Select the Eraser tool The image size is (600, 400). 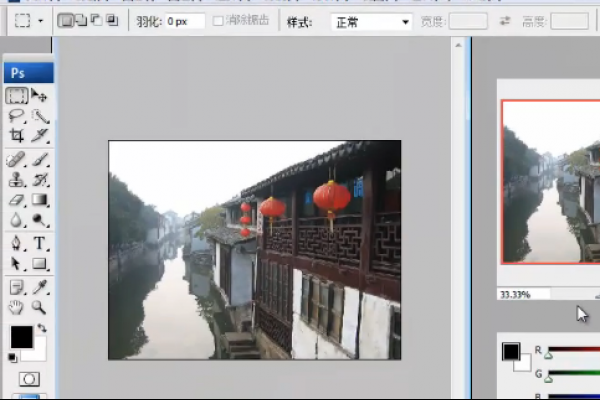(x=16, y=200)
